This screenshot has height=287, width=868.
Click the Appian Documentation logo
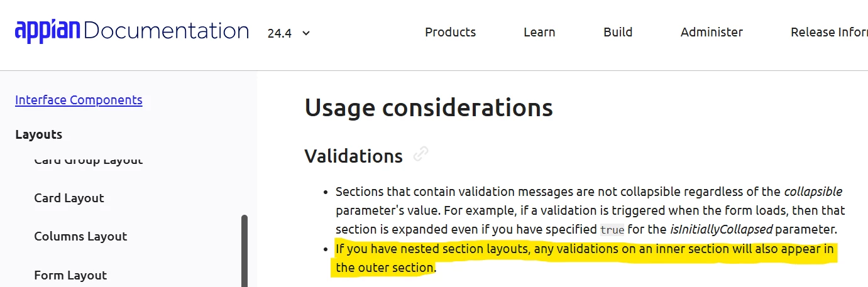coord(132,31)
